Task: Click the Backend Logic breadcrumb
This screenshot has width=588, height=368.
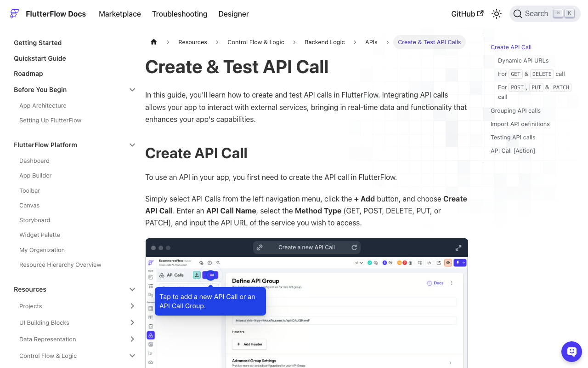Action: coord(325,42)
